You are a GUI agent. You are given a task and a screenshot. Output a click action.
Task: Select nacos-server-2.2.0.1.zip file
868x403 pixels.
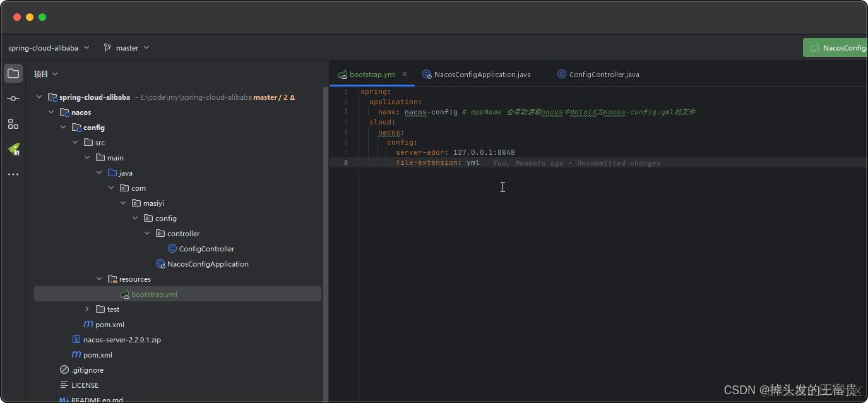click(122, 339)
